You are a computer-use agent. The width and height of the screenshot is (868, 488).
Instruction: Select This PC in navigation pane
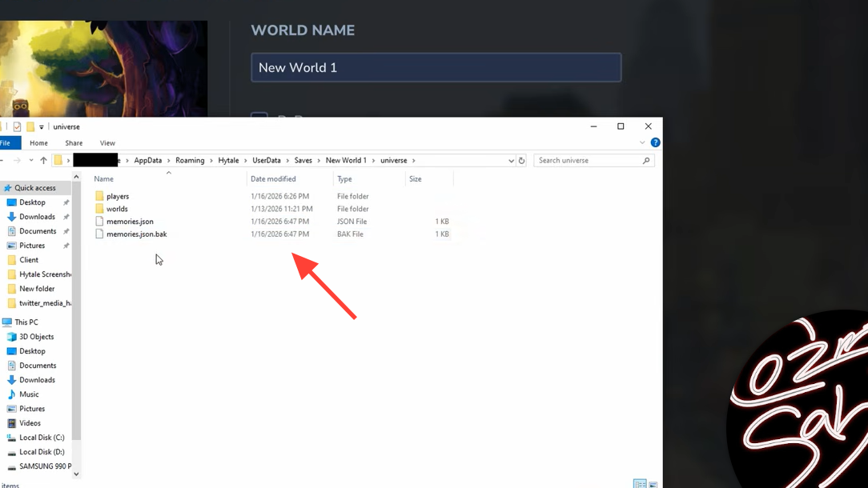[x=26, y=322]
